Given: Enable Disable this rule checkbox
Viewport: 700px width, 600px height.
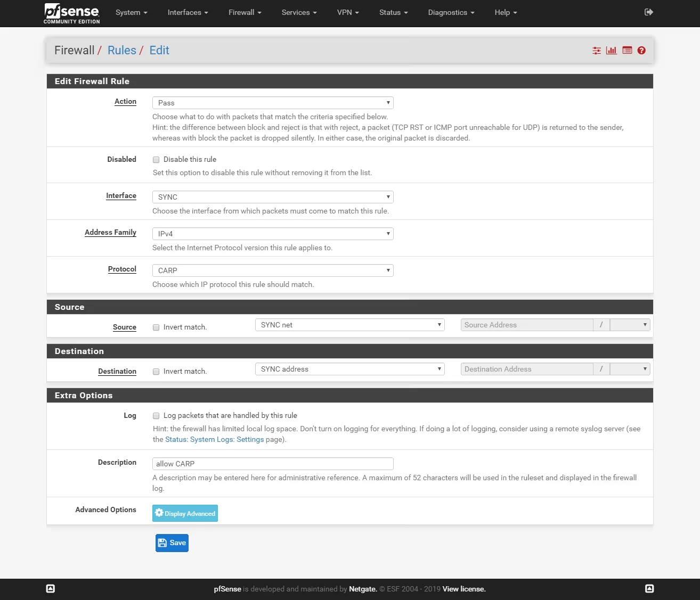Looking at the screenshot, I should pos(156,159).
